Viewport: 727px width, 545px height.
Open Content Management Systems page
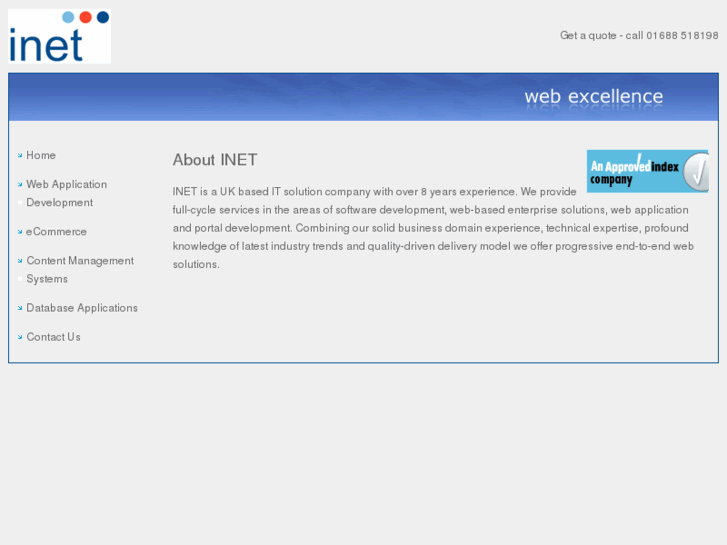click(80, 269)
